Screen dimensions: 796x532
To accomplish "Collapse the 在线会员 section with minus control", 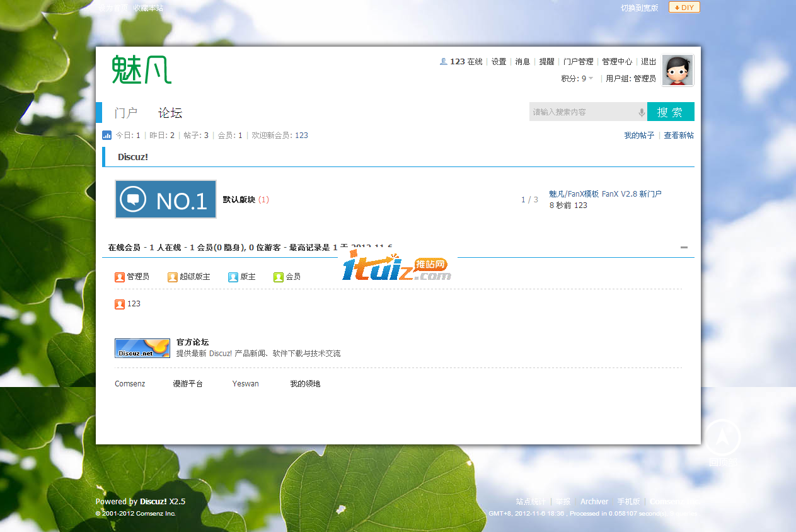I will pyautogui.click(x=684, y=248).
